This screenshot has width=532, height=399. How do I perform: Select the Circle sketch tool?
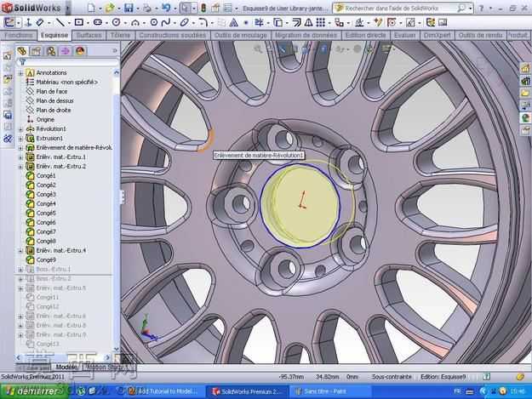[x=116, y=22]
